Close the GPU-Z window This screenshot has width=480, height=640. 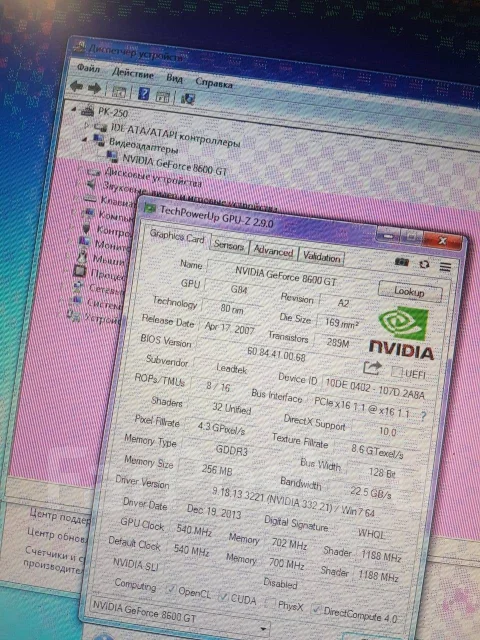[x=444, y=240]
